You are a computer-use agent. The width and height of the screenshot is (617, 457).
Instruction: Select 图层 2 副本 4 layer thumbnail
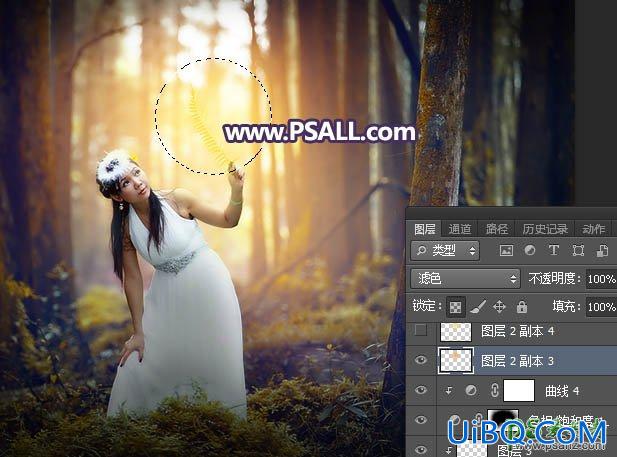(x=456, y=332)
